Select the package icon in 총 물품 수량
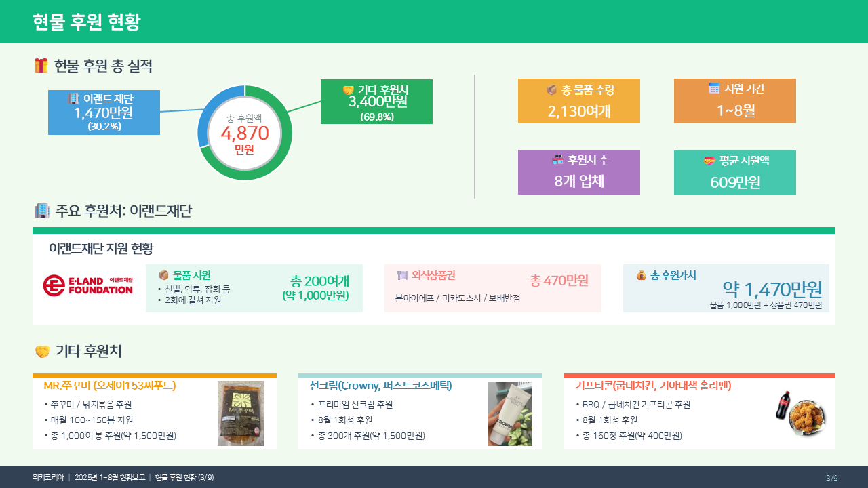Viewport: 868px width, 488px height. click(x=552, y=89)
